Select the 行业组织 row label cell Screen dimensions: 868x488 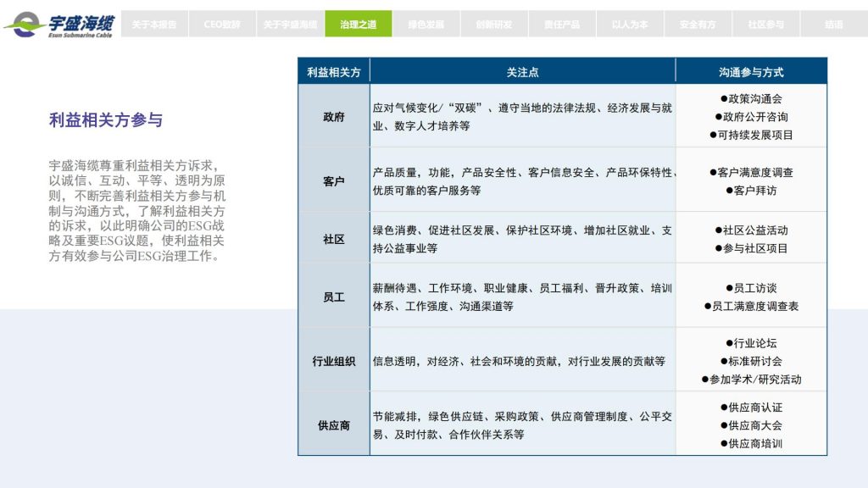pyautogui.click(x=334, y=361)
